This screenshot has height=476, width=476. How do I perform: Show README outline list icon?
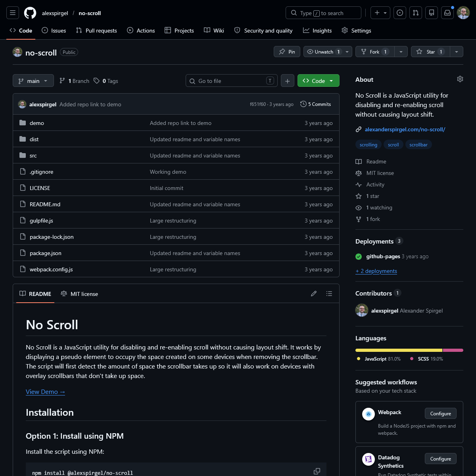click(329, 294)
